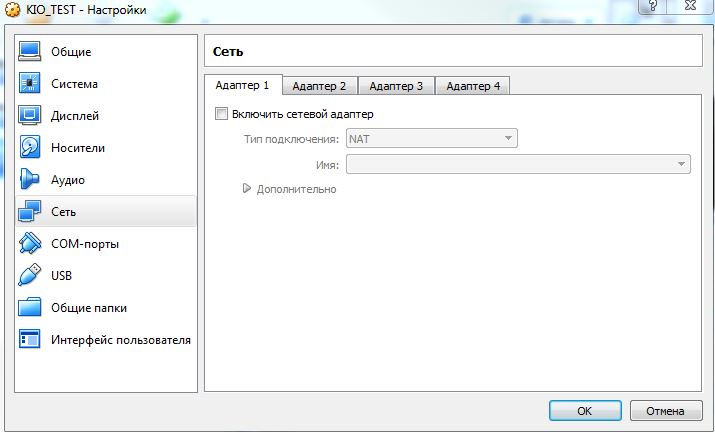Open the User Interface settings icon
This screenshot has width=715, height=432.
30,340
